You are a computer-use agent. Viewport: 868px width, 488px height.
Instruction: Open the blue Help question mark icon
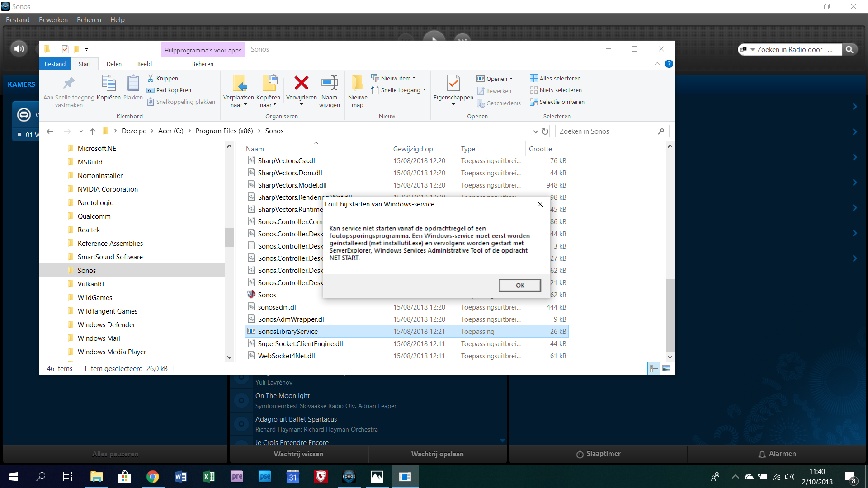click(x=669, y=64)
